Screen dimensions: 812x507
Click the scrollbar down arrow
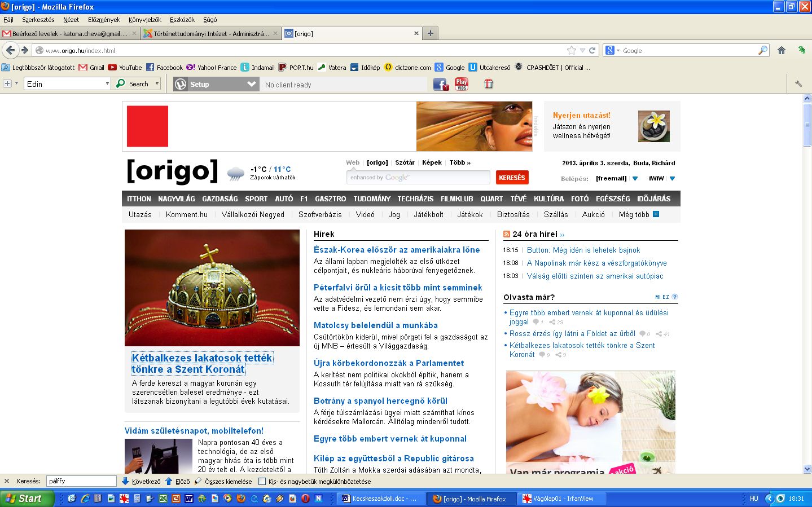(x=807, y=469)
